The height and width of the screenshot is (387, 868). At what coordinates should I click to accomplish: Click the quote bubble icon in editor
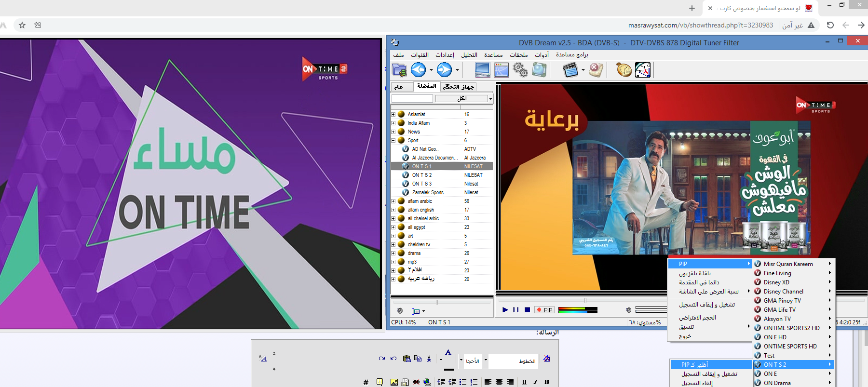coord(380,382)
